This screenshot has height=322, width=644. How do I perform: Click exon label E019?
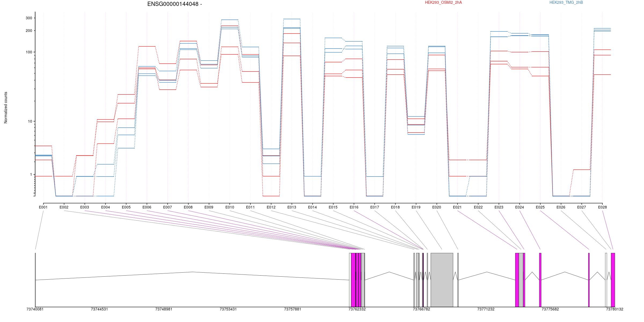click(416, 207)
